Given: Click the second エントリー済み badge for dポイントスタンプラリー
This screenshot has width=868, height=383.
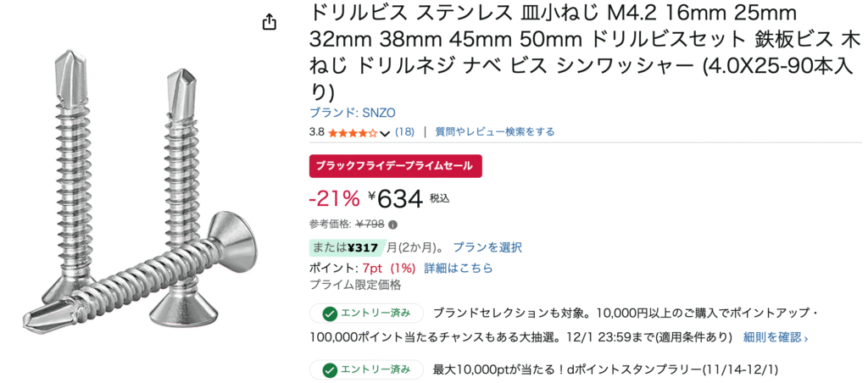Looking at the screenshot, I should click(x=366, y=369).
